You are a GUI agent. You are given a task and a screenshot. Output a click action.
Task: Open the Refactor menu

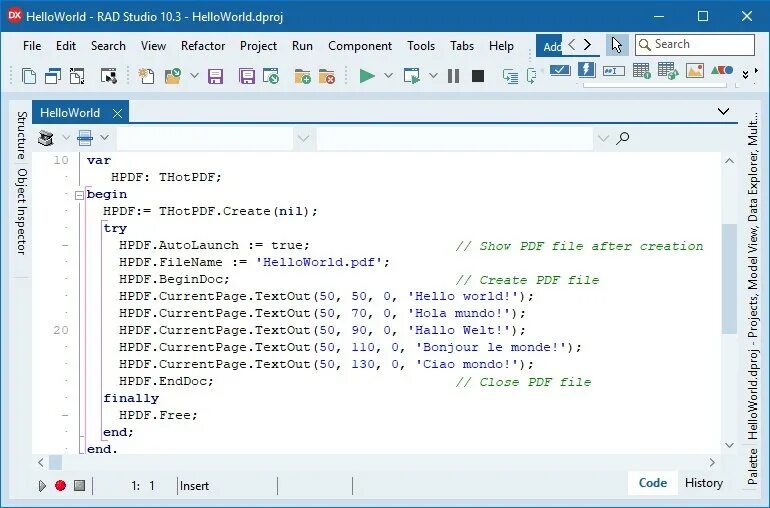point(203,46)
